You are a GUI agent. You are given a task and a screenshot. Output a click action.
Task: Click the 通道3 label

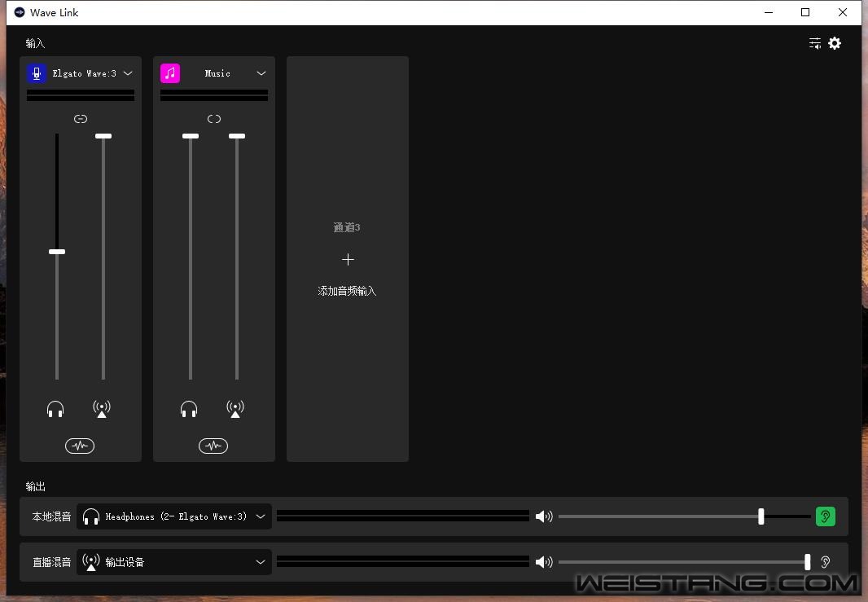point(347,227)
